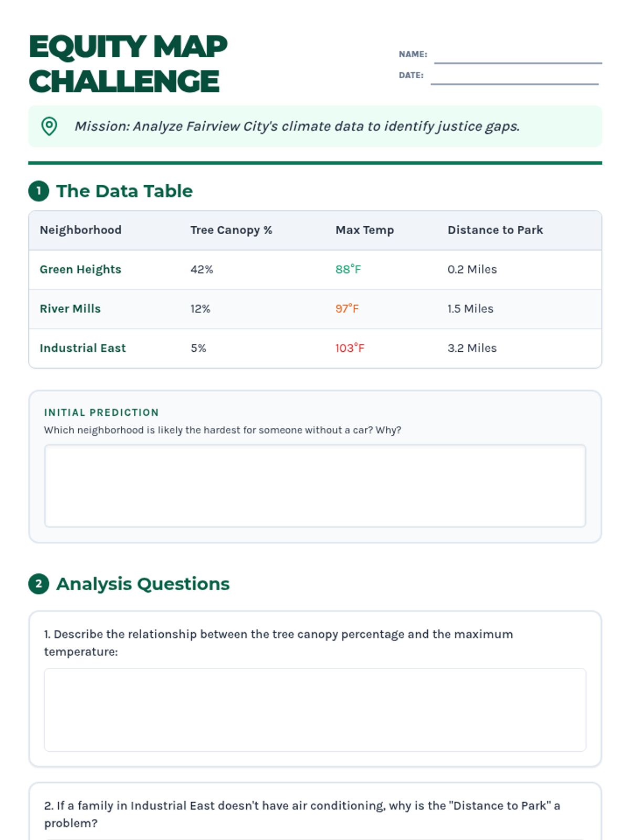Click the Industrial East row label

[x=83, y=348]
